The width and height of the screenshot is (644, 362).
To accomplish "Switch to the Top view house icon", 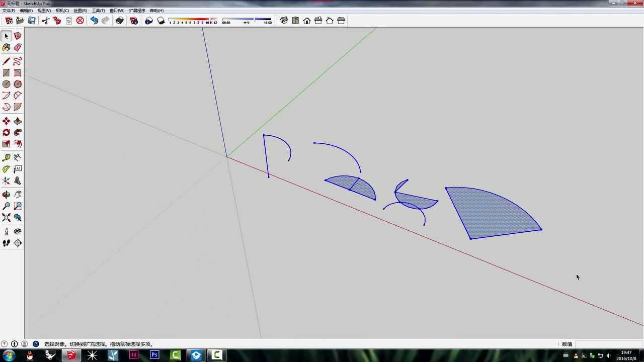I will (x=295, y=21).
